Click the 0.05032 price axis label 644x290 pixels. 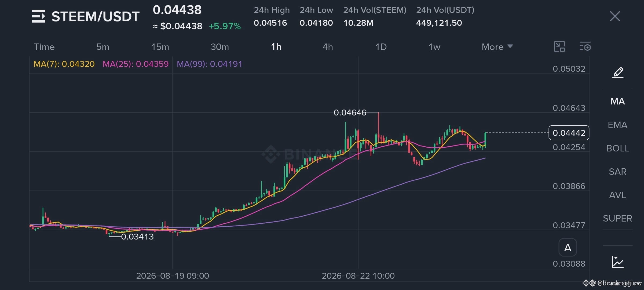click(569, 69)
